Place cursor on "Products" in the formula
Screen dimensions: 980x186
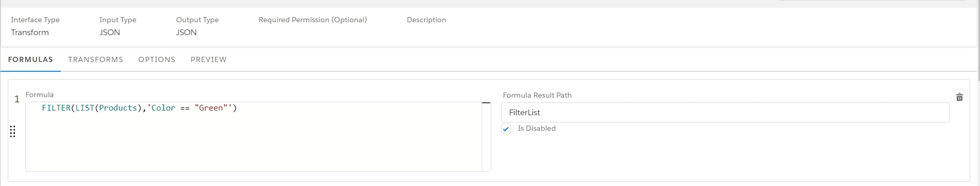click(x=118, y=108)
